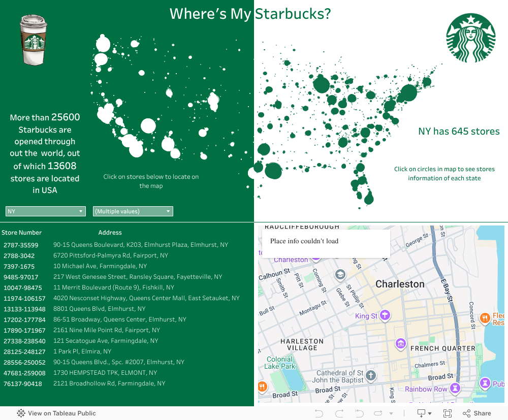This screenshot has height=420, width=508.
Task: Click the museum pin near French Quarter
Action: tap(401, 344)
